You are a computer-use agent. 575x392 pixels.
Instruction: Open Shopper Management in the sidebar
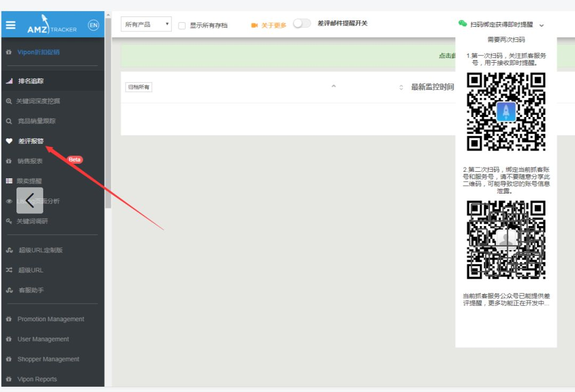(x=48, y=359)
